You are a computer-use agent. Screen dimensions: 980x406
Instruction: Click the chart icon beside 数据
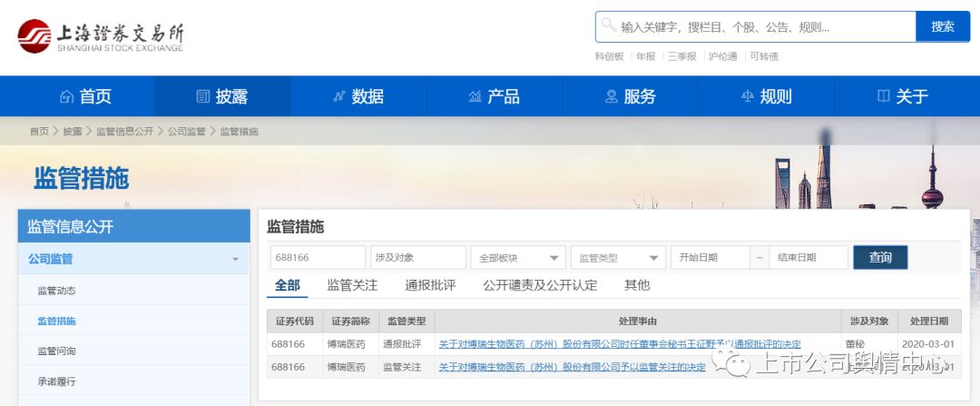[338, 96]
